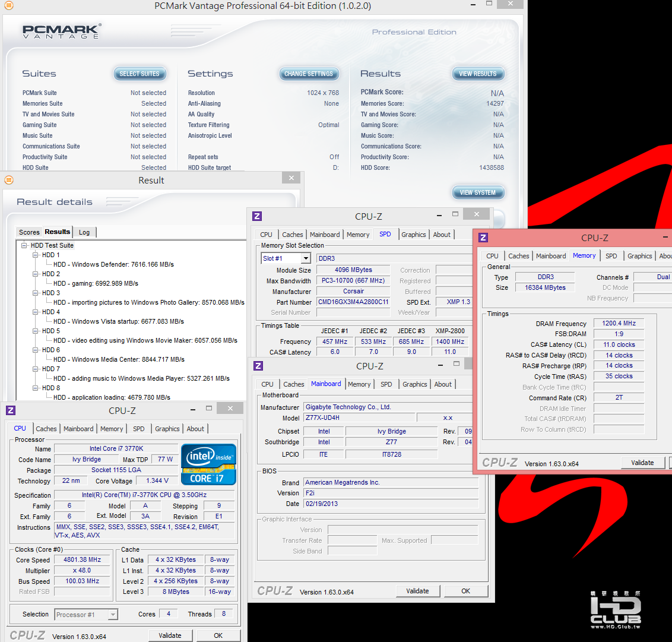Viewport: 672px width, 642px height.
Task: Click the Intel Core i7 inside logo
Action: [x=209, y=464]
